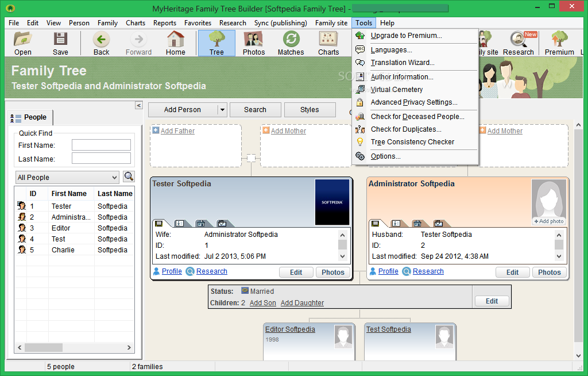This screenshot has width=588, height=376.
Task: Open the Reports menu
Action: 165,23
